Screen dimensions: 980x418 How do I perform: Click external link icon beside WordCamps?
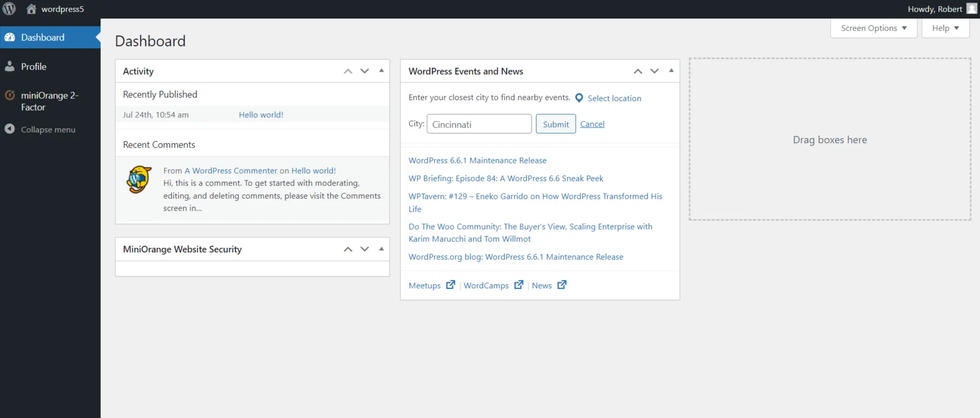(518, 285)
